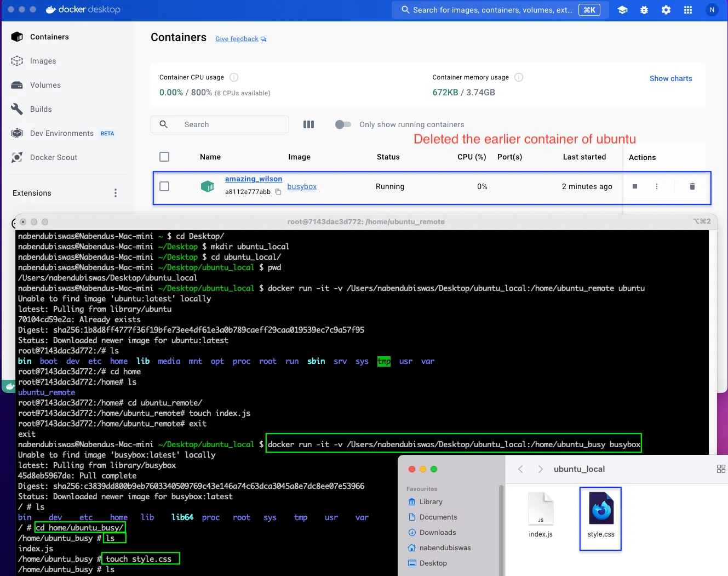Click the global search bar in header
Screen dimensions: 728x576
(x=500, y=10)
